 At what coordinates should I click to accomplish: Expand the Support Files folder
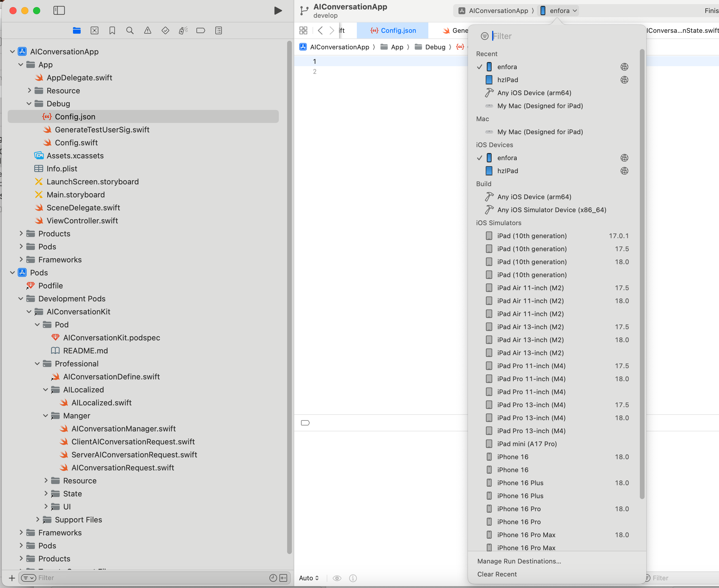click(37, 519)
